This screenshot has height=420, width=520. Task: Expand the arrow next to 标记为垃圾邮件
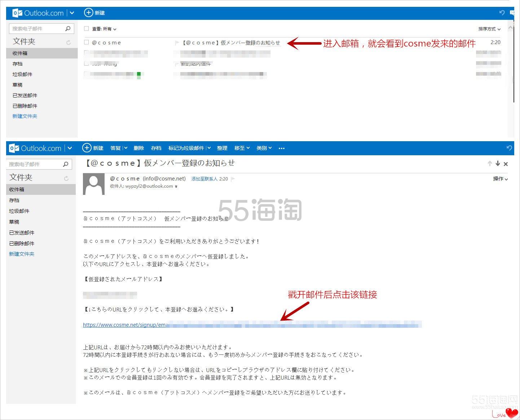point(209,148)
